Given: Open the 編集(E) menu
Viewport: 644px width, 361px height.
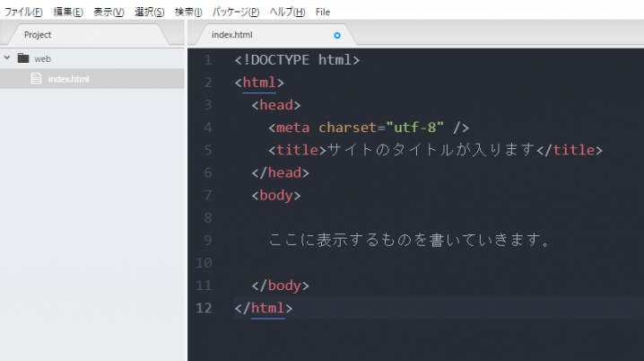Looking at the screenshot, I should point(68,12).
